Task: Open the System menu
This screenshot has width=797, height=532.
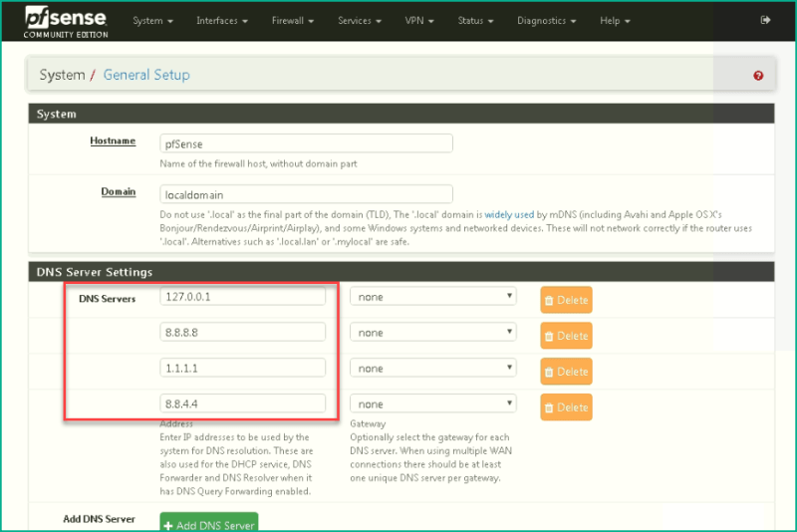Action: pos(152,21)
